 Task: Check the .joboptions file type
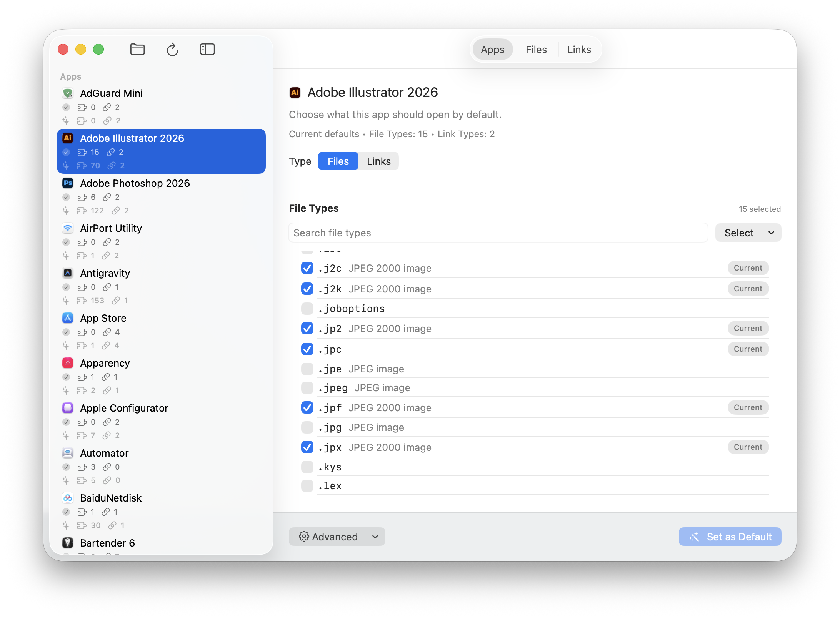point(307,309)
